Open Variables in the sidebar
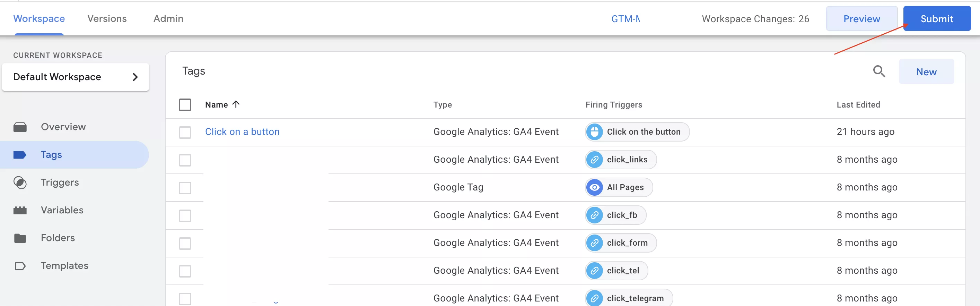 (x=62, y=210)
